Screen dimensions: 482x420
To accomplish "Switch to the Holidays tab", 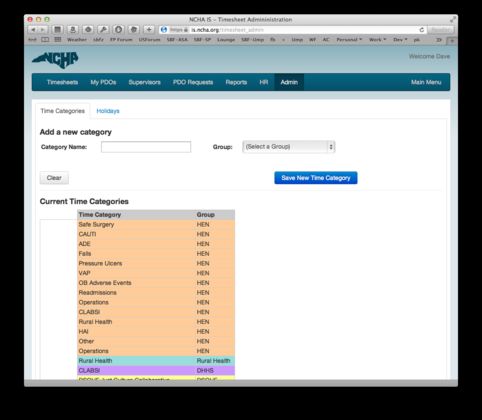I will tap(108, 111).
